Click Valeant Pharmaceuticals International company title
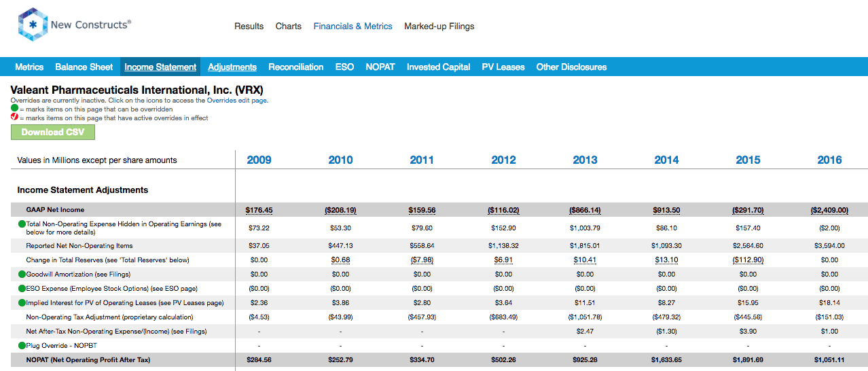This screenshot has width=868, height=371. pyautogui.click(x=137, y=90)
